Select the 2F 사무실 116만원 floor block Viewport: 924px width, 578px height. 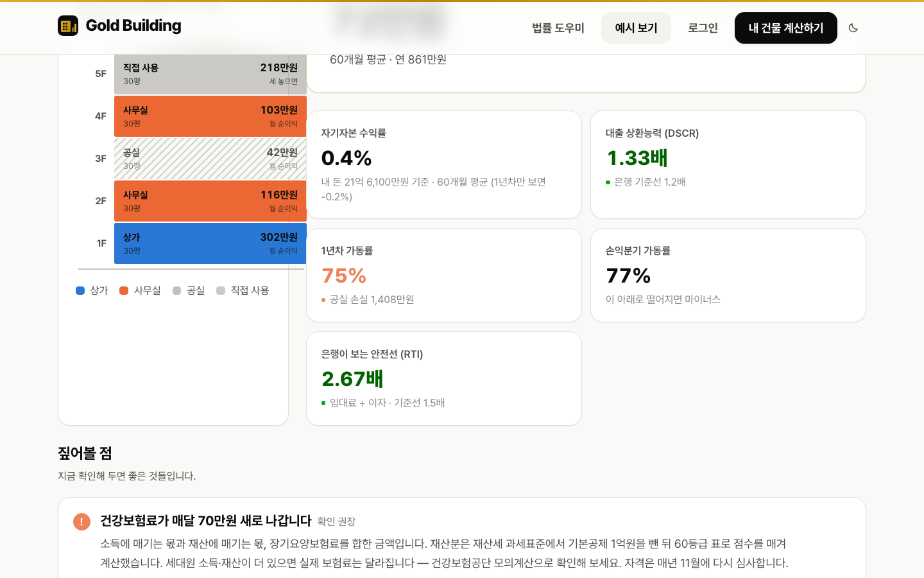210,201
